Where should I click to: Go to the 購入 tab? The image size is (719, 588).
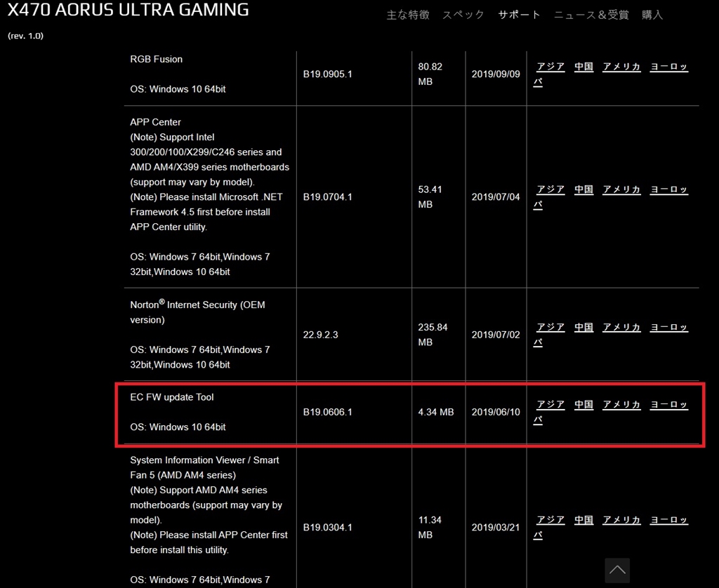pos(652,15)
